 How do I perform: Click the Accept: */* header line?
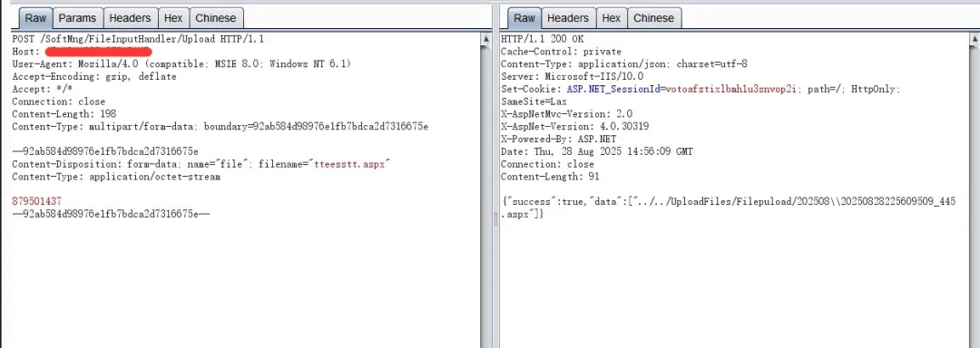click(x=44, y=89)
